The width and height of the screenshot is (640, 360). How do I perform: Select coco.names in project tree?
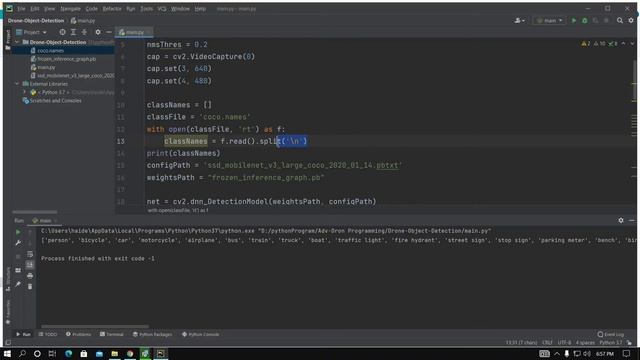[50, 51]
